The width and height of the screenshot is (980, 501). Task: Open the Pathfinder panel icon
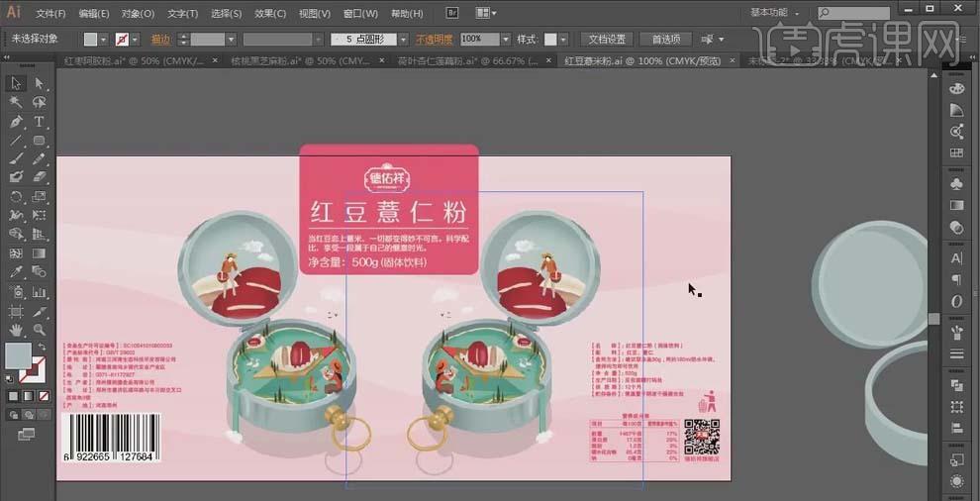(x=956, y=385)
